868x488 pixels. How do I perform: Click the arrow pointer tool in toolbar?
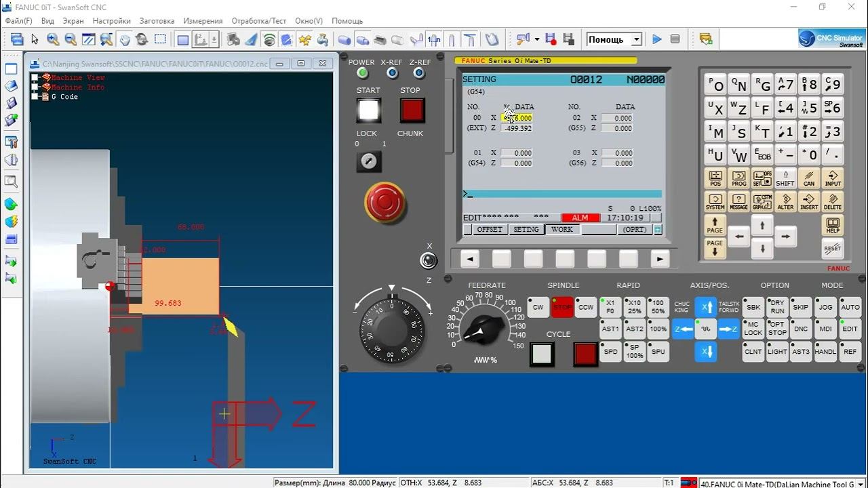[35, 39]
